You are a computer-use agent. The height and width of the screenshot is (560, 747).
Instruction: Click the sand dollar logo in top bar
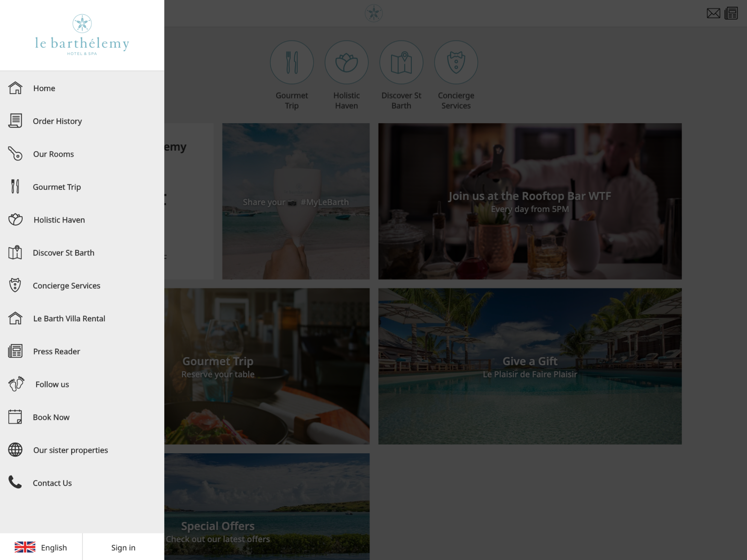click(373, 13)
